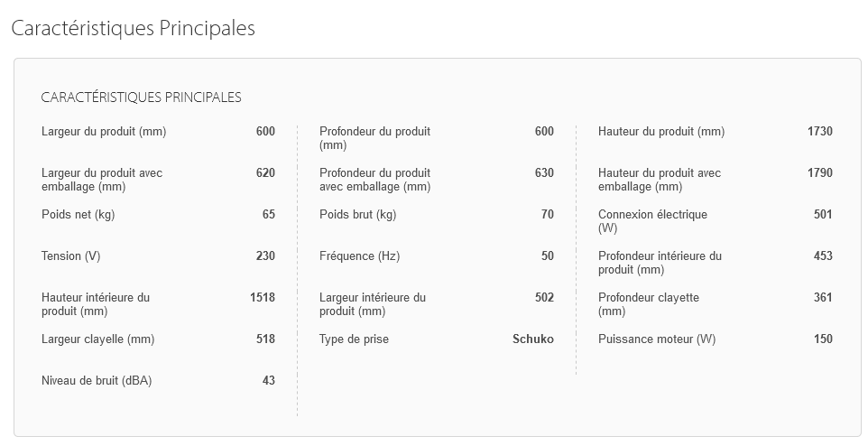Click the Niveau de bruit (dBA) label

click(97, 381)
